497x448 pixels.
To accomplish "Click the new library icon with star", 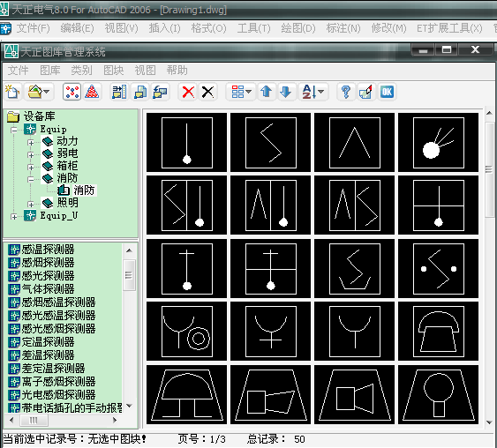I will (x=12, y=92).
